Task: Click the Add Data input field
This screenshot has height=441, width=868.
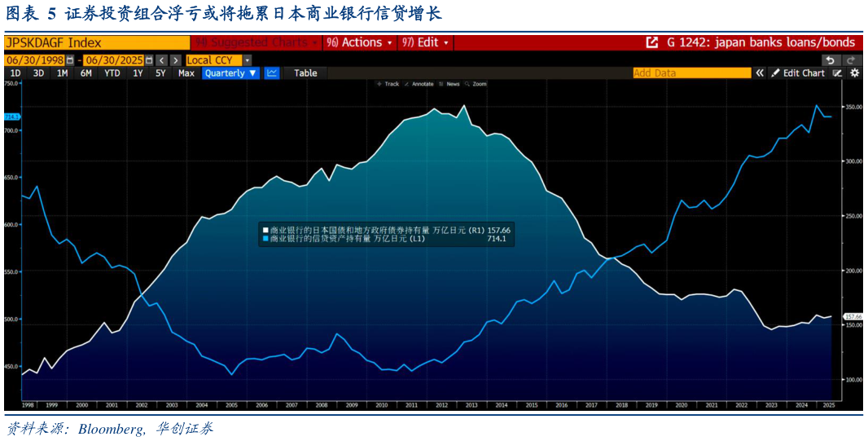Action: (x=692, y=73)
